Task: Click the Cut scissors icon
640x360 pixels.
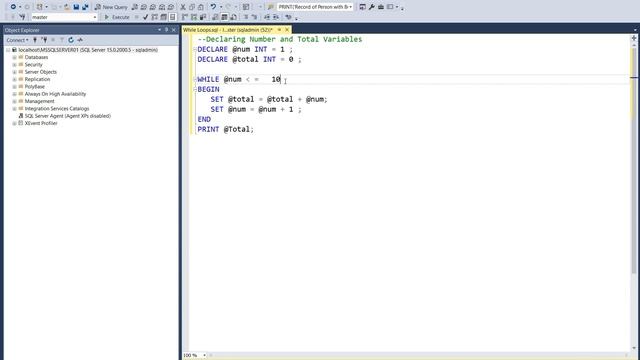Action: [x=183, y=7]
